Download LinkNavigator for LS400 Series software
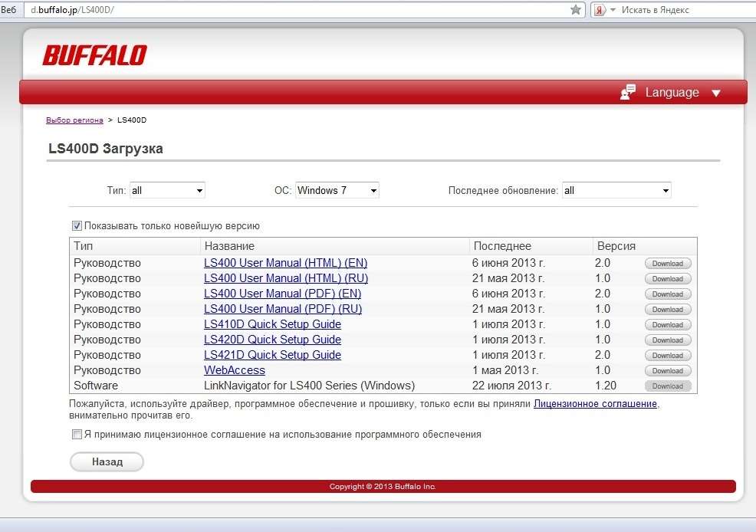Image resolution: width=756 pixels, height=532 pixels. click(668, 386)
